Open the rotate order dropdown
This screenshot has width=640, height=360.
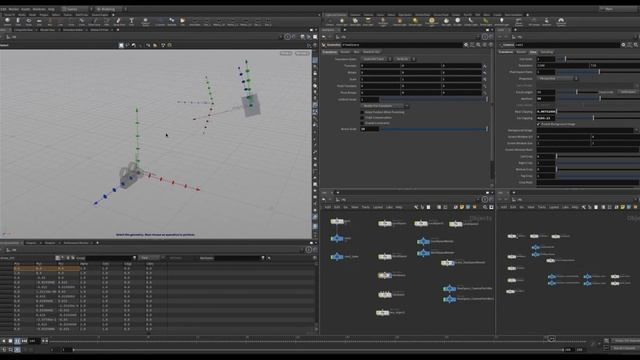[405, 59]
